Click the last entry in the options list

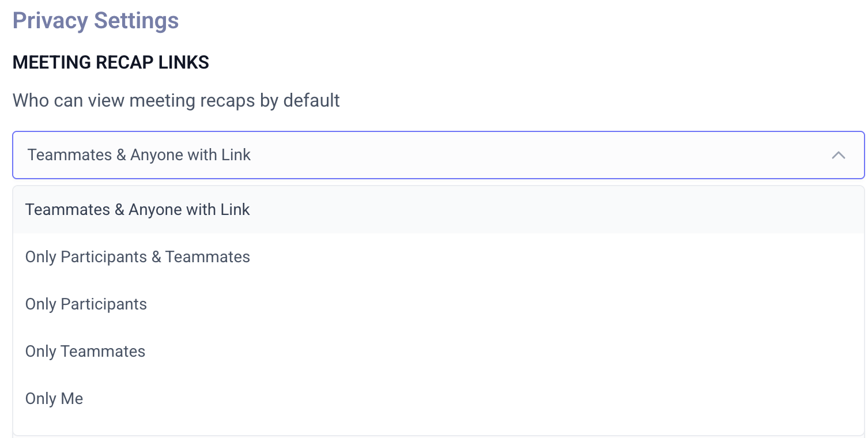54,399
